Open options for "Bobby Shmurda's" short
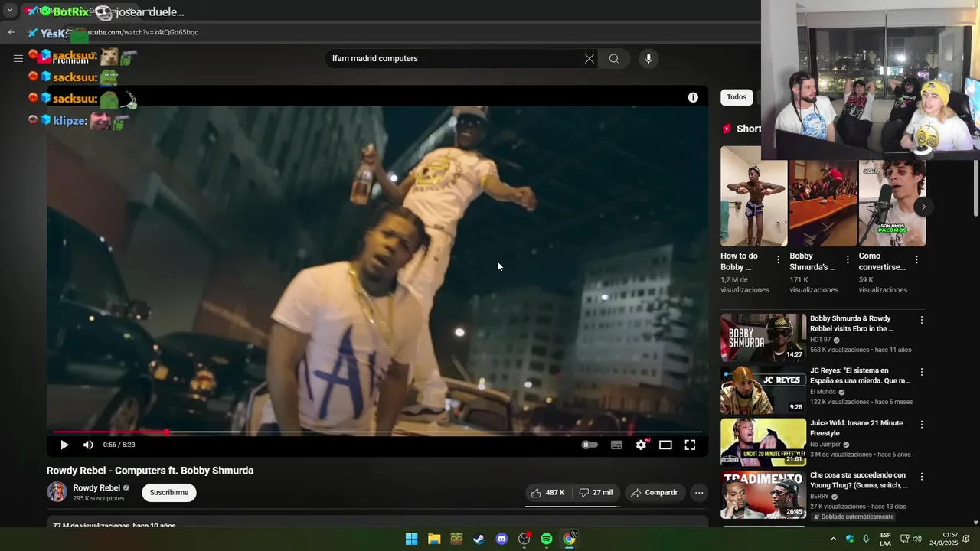Viewport: 980px width, 551px height. tap(847, 260)
